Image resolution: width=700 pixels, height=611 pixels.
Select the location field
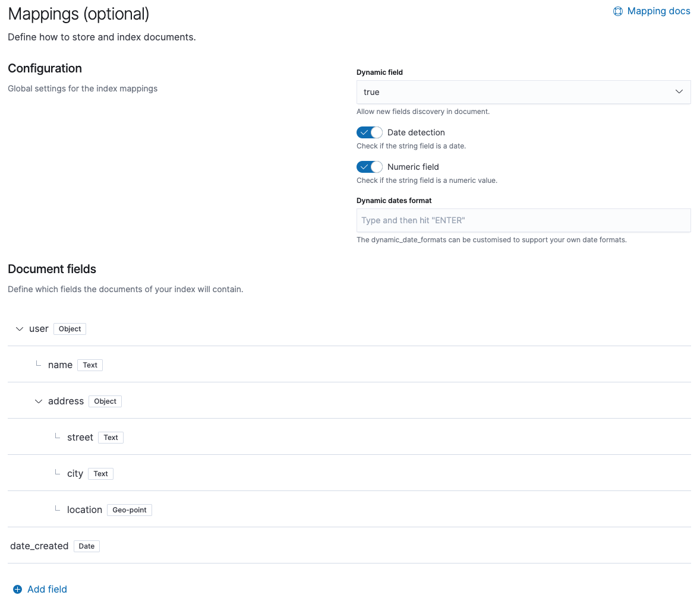tap(85, 510)
